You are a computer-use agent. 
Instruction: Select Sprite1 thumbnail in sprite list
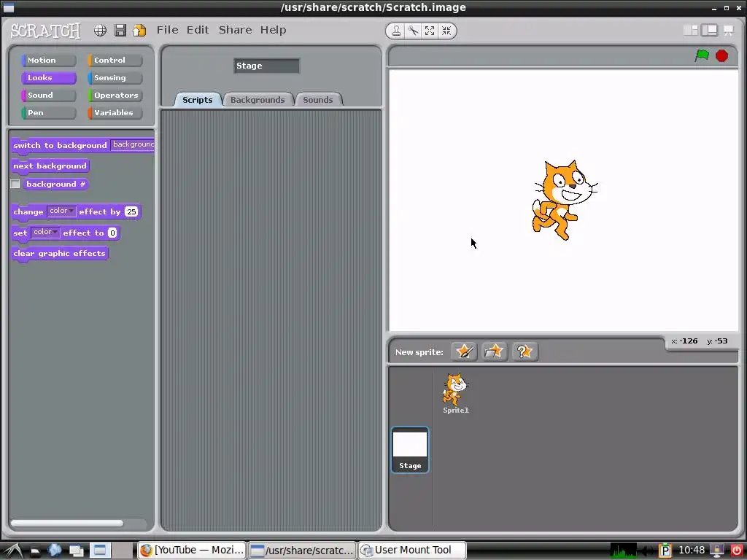[x=456, y=393]
